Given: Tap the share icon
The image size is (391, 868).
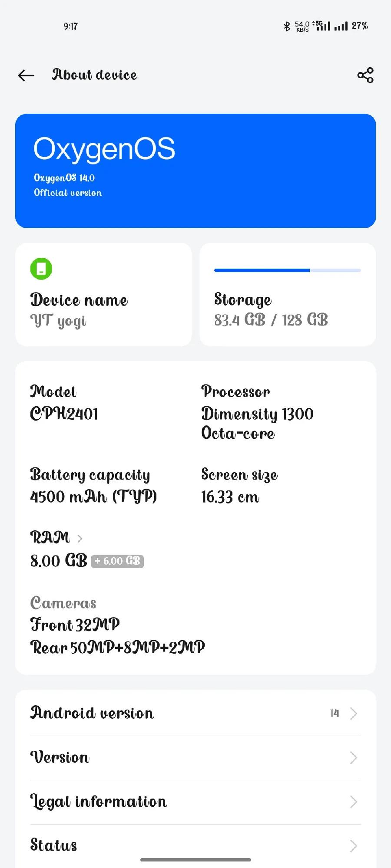Looking at the screenshot, I should click(365, 75).
